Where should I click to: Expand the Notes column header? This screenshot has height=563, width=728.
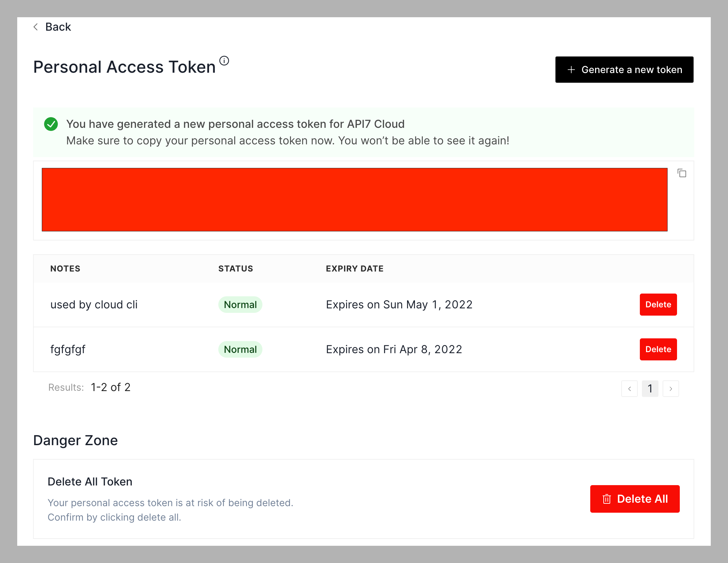tap(65, 268)
